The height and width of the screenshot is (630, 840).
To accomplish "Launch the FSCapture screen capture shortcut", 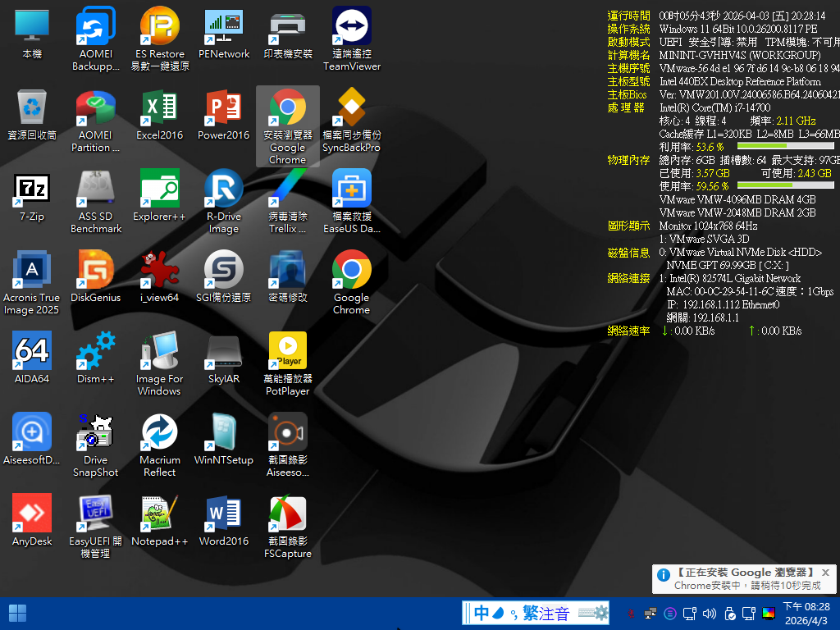I will [288, 514].
